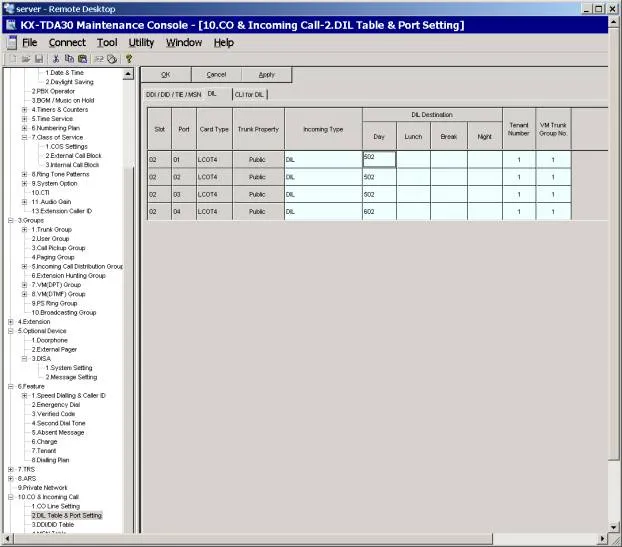
Task: Click the main window scroll down arrow
Action: pyautogui.click(x=614, y=528)
